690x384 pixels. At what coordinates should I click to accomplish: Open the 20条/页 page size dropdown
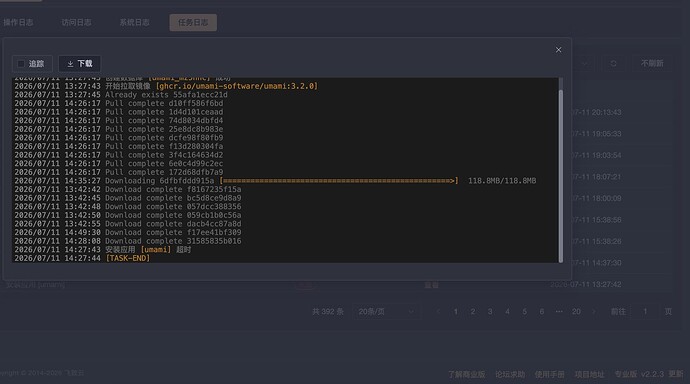coord(386,311)
